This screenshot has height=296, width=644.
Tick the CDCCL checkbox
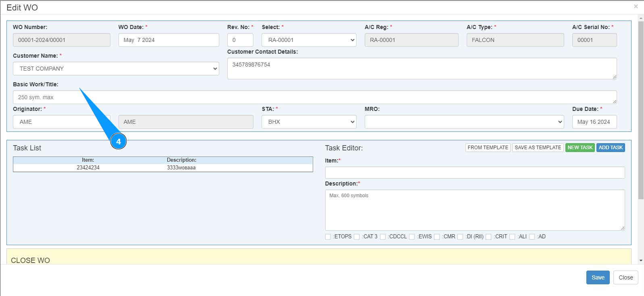[x=383, y=237]
